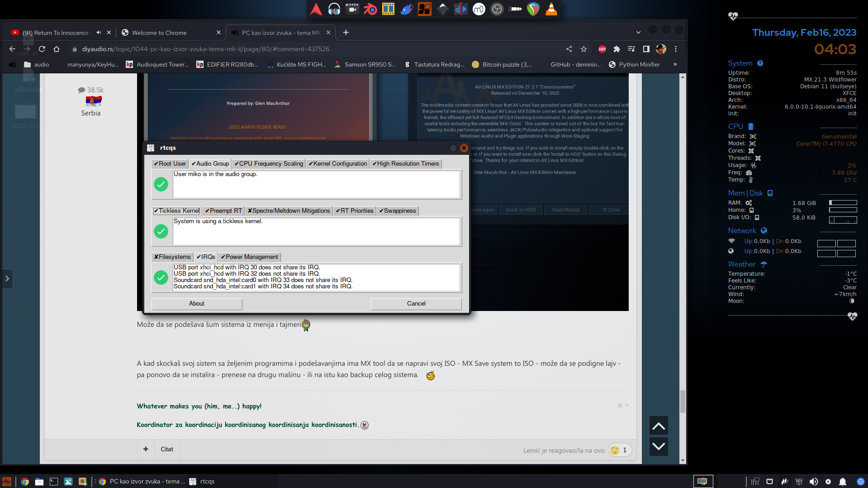Viewport: 868px width, 488px height.
Task: Launch MuseScore icon in top dock
Action: [479, 9]
